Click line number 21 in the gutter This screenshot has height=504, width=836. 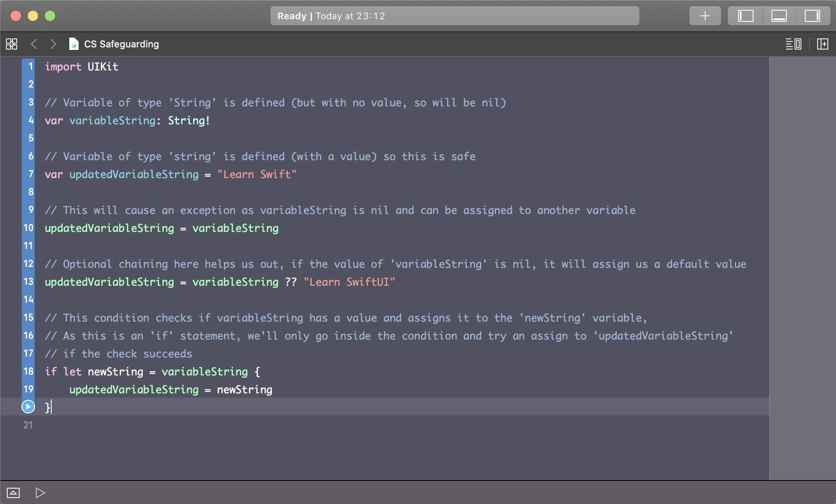(x=28, y=425)
